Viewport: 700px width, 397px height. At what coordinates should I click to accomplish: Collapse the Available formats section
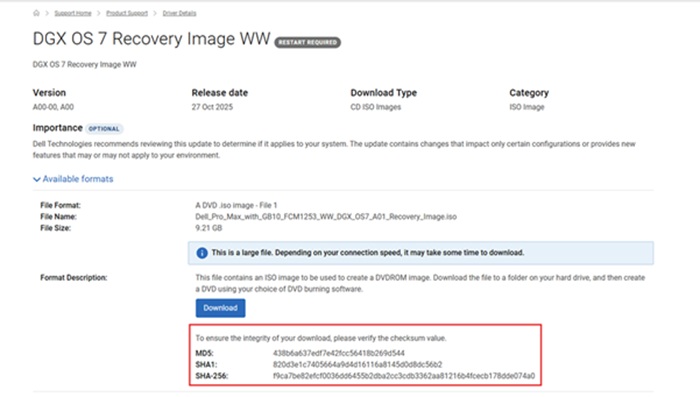tap(73, 179)
